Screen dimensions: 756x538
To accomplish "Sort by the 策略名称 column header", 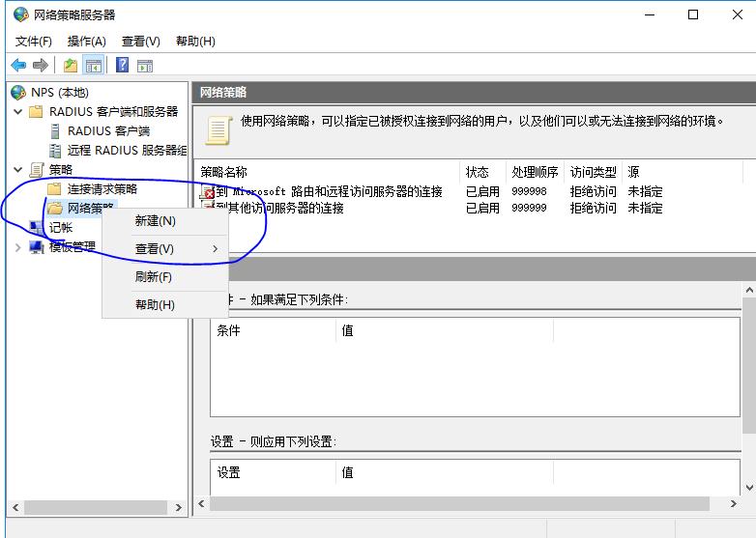I will (328, 172).
